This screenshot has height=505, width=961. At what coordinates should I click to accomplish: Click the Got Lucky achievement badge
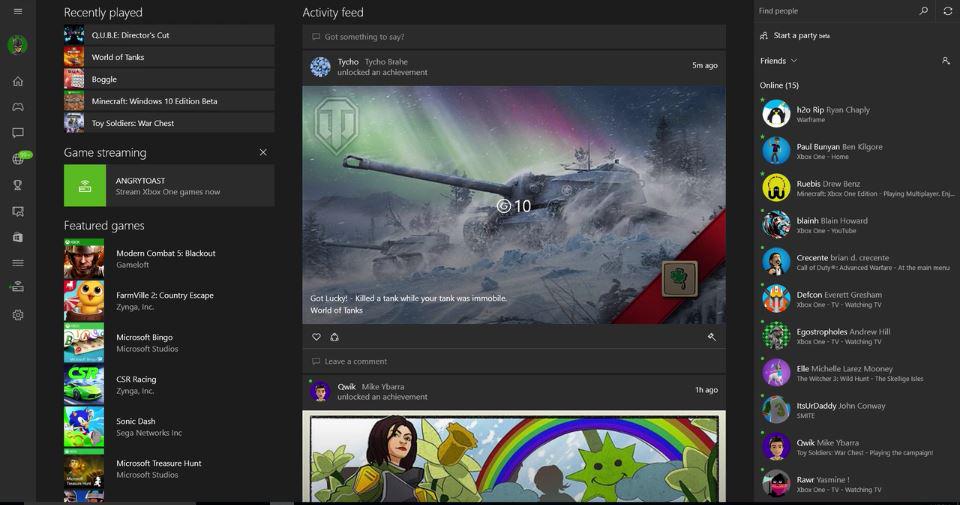click(x=680, y=279)
